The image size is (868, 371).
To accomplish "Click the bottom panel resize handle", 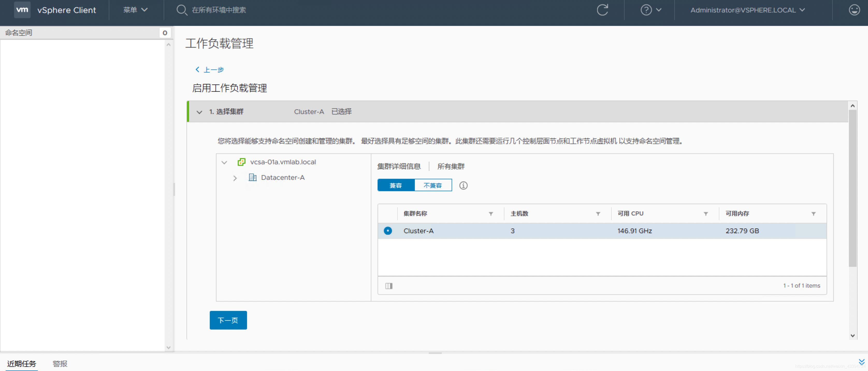I will click(x=435, y=353).
